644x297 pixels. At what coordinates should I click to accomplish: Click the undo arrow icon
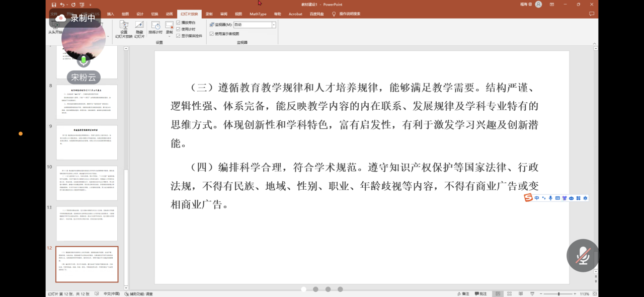click(x=62, y=5)
